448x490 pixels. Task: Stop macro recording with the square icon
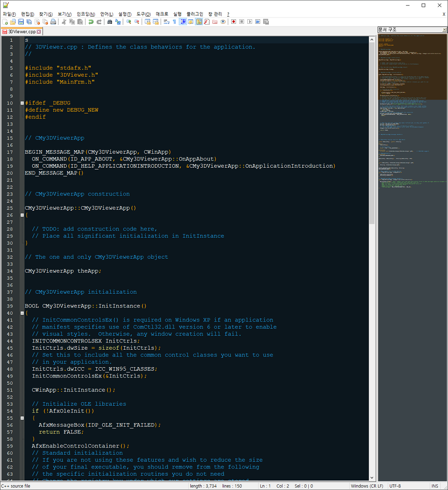coord(241,22)
